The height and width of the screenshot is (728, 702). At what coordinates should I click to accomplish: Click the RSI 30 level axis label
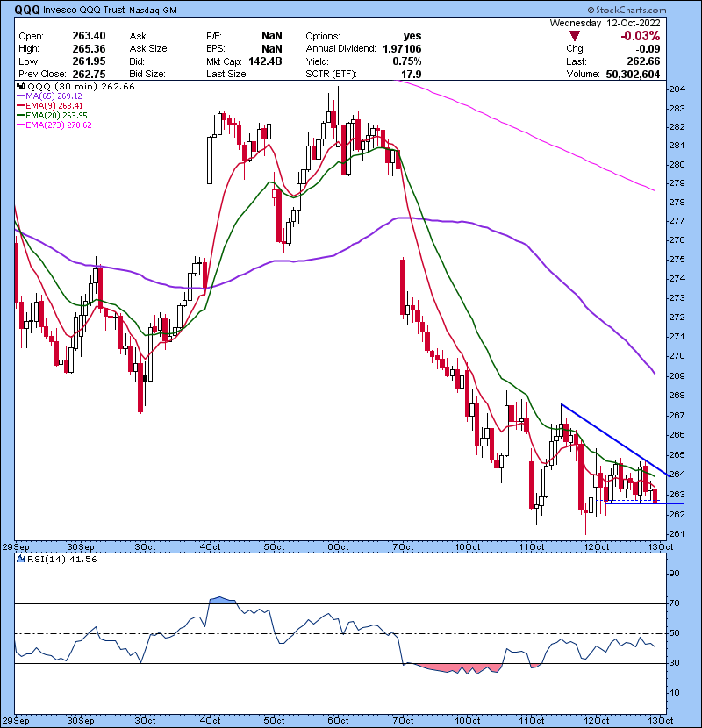click(x=674, y=663)
